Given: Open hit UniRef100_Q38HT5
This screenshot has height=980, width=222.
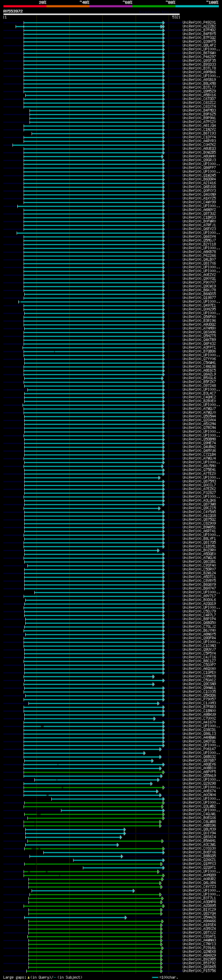Looking at the screenshot, I should point(199,41).
